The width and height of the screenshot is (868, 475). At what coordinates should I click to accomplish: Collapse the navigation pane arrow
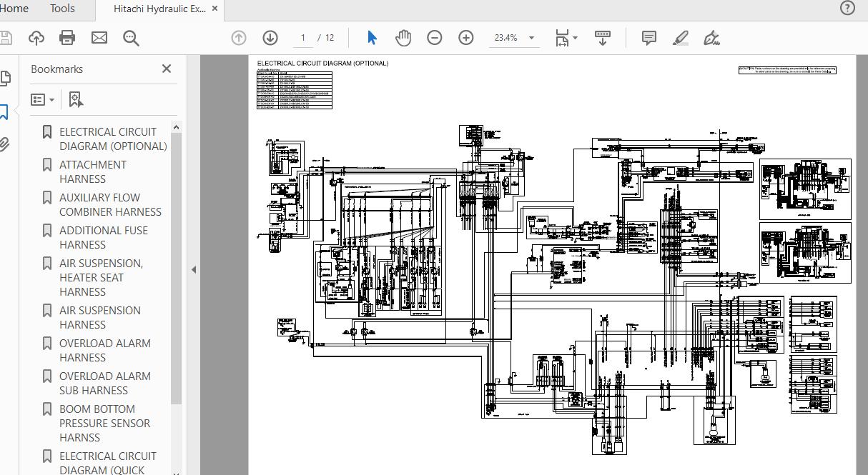(x=194, y=270)
